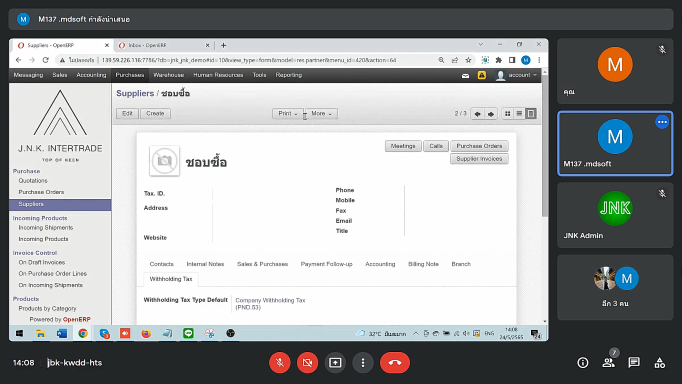Open On Draft Invoices in sidebar
The height and width of the screenshot is (384, 682).
pos(42,262)
